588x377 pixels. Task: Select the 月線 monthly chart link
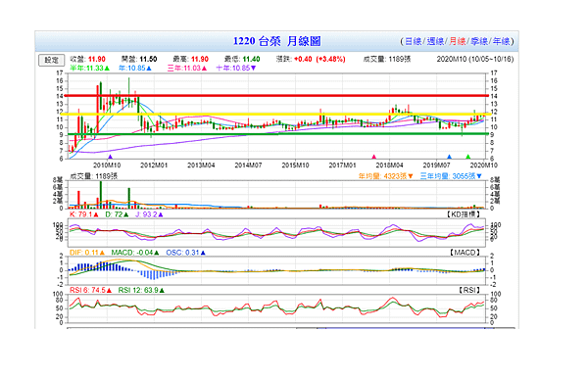pyautogui.click(x=458, y=41)
